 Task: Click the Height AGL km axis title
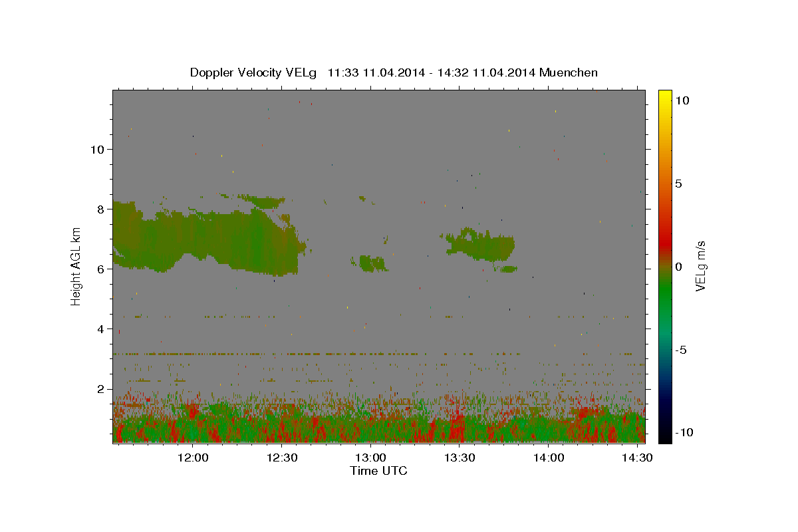(76, 266)
